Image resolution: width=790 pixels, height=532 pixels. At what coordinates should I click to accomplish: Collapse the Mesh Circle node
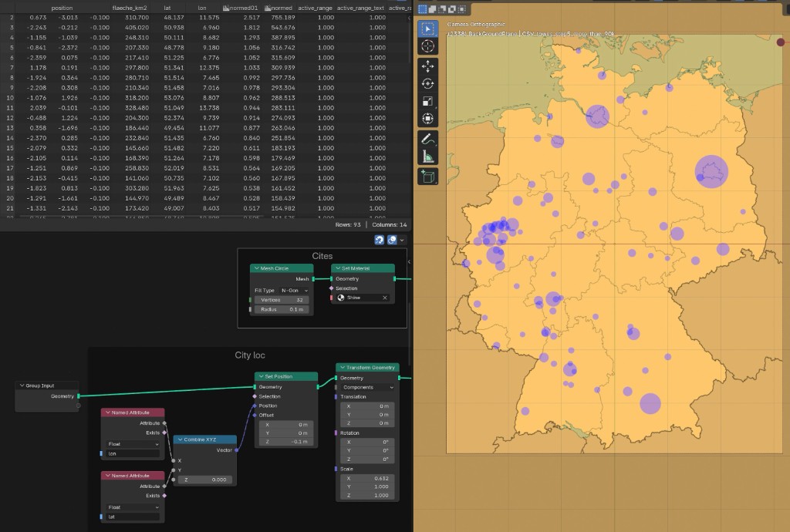256,268
